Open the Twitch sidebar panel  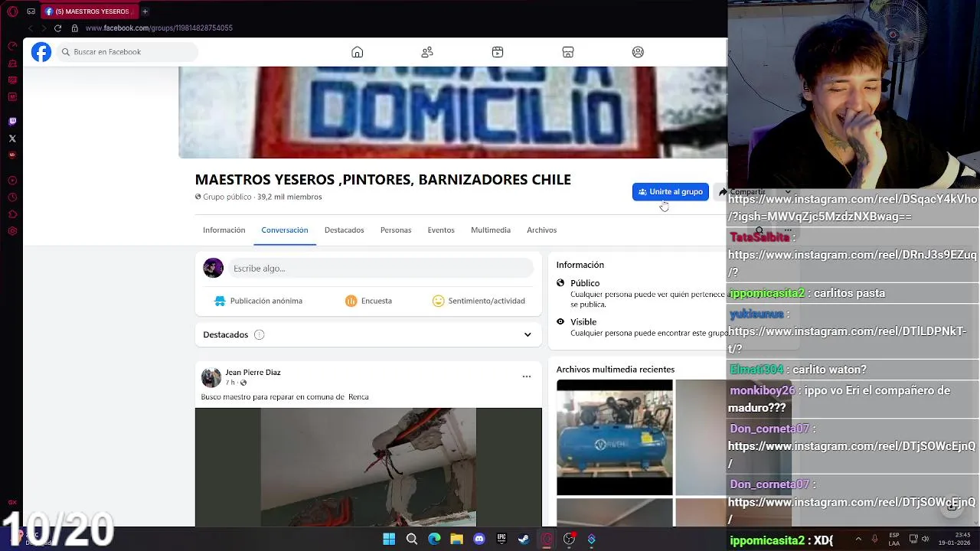(12, 121)
